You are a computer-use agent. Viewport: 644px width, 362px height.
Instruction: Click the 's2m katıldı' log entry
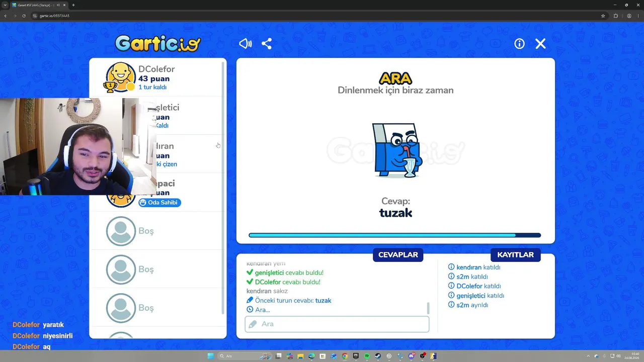click(x=468, y=277)
